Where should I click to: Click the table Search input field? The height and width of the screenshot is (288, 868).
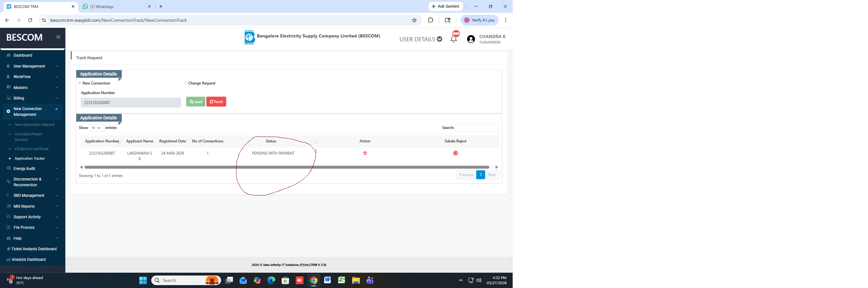tap(477, 128)
